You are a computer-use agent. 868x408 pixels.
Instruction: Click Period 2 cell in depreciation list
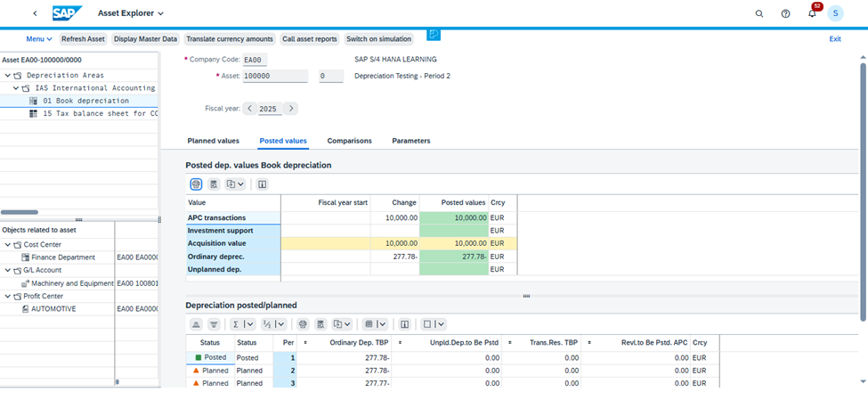[x=285, y=371]
